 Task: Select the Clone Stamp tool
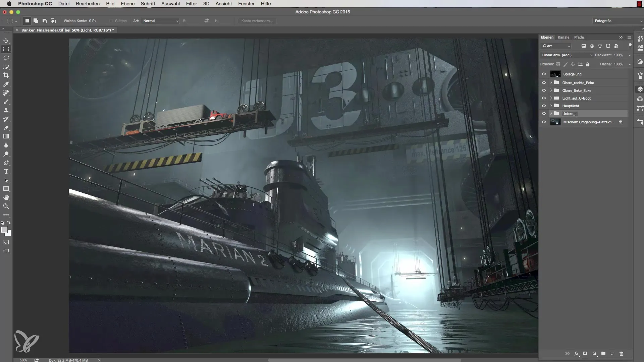(x=6, y=110)
